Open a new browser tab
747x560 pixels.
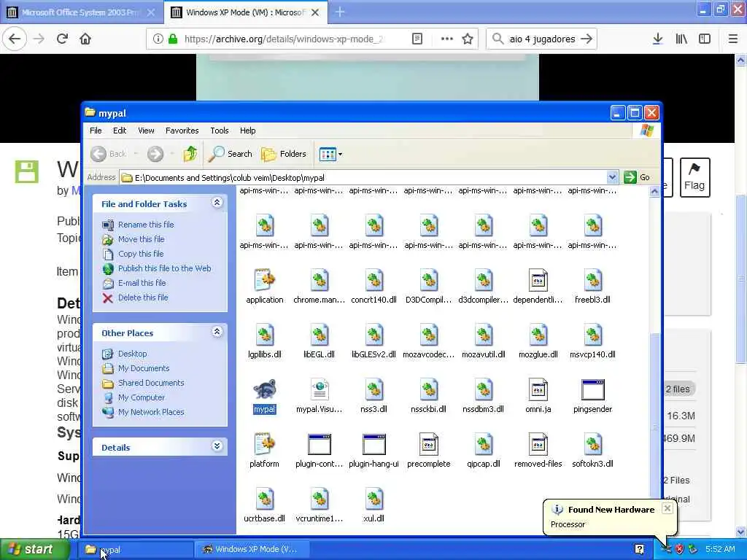(x=340, y=12)
